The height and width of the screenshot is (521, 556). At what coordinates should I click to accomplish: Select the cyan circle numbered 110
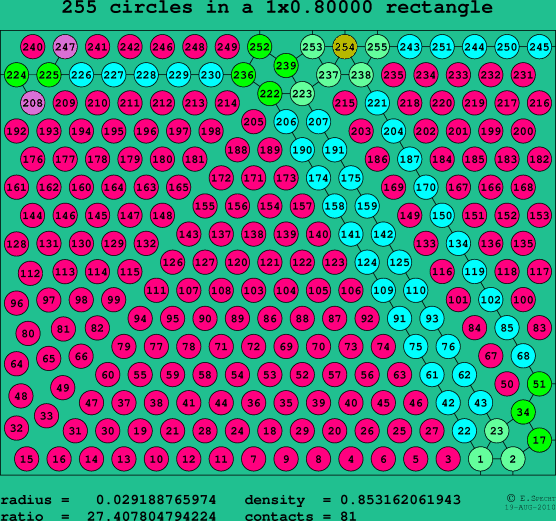(x=416, y=290)
